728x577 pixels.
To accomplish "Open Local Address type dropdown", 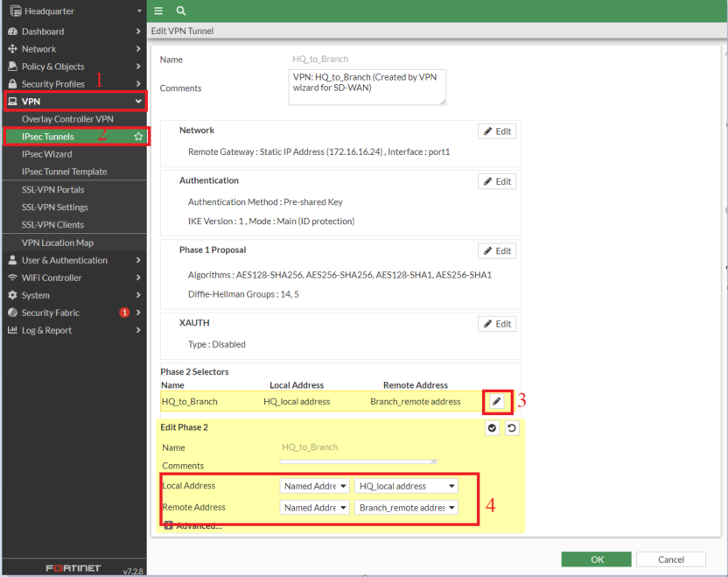I will [x=315, y=486].
